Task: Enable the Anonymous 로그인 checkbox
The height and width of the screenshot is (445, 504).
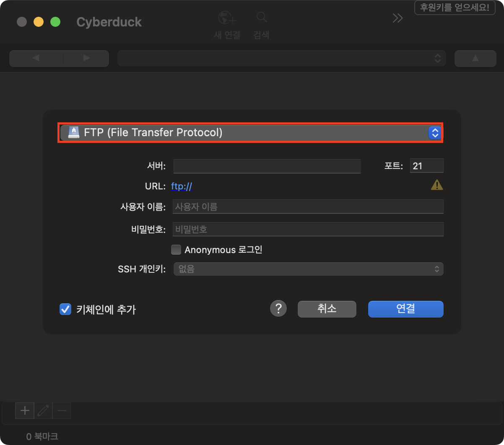Action: [176, 250]
